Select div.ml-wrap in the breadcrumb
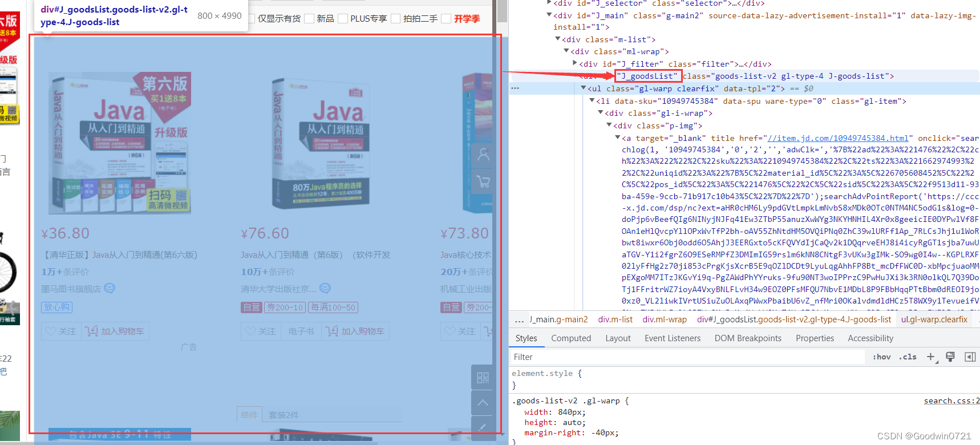980x445 pixels. (665, 319)
